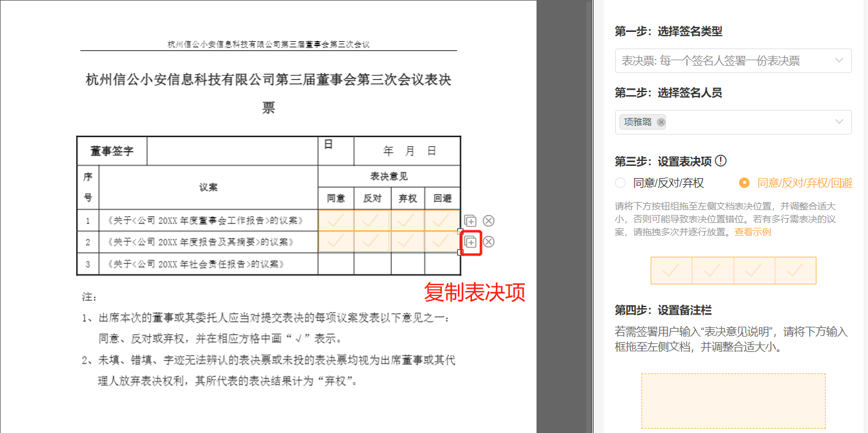
Task: Select 董事会工作报告 agenda row text
Action: [x=205, y=220]
